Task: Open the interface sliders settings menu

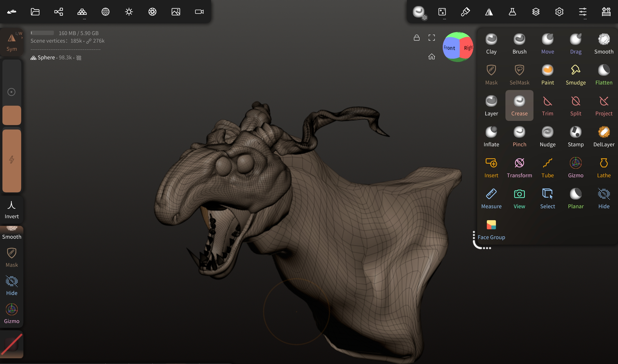Action: click(582, 11)
